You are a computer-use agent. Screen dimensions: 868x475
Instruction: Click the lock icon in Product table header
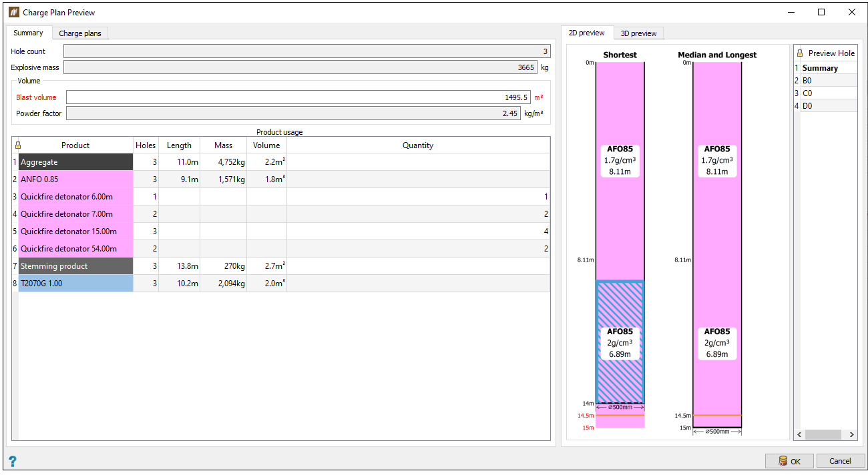pos(17,145)
